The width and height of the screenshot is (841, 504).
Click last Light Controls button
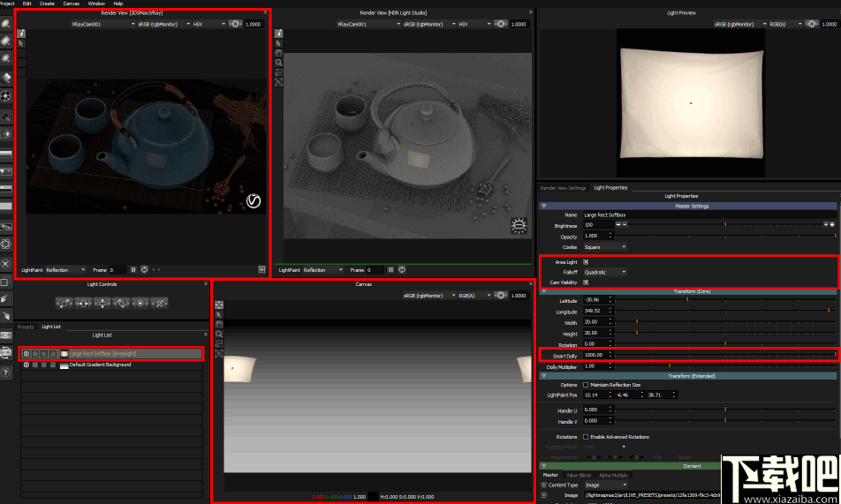pyautogui.click(x=159, y=304)
